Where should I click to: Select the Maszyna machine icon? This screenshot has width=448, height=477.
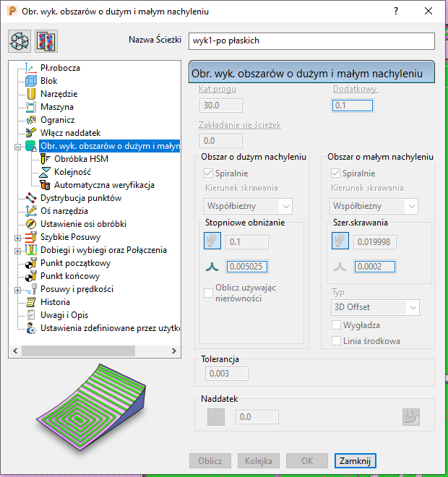[31, 107]
